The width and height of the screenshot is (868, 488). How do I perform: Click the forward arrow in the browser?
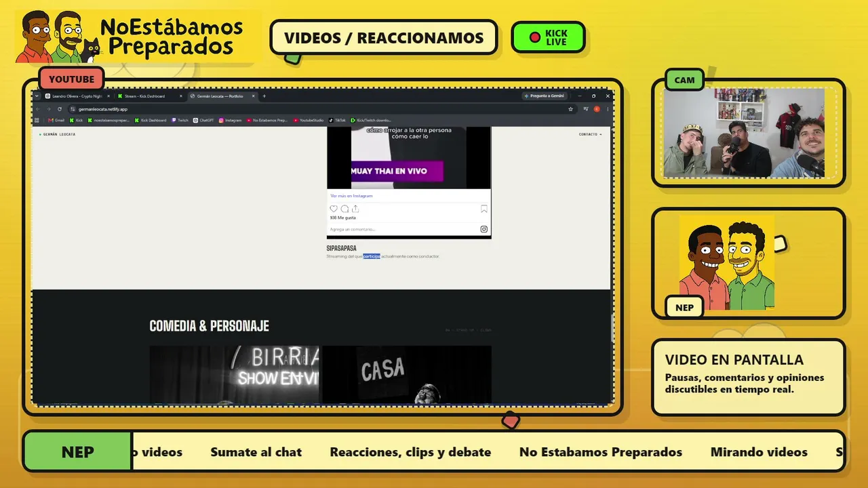click(x=49, y=108)
